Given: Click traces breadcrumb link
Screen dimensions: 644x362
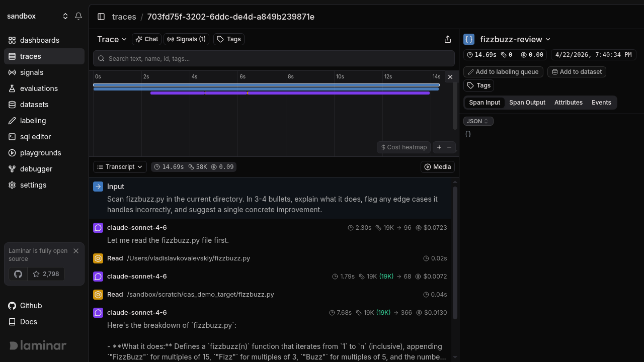Looking at the screenshot, I should [124, 17].
